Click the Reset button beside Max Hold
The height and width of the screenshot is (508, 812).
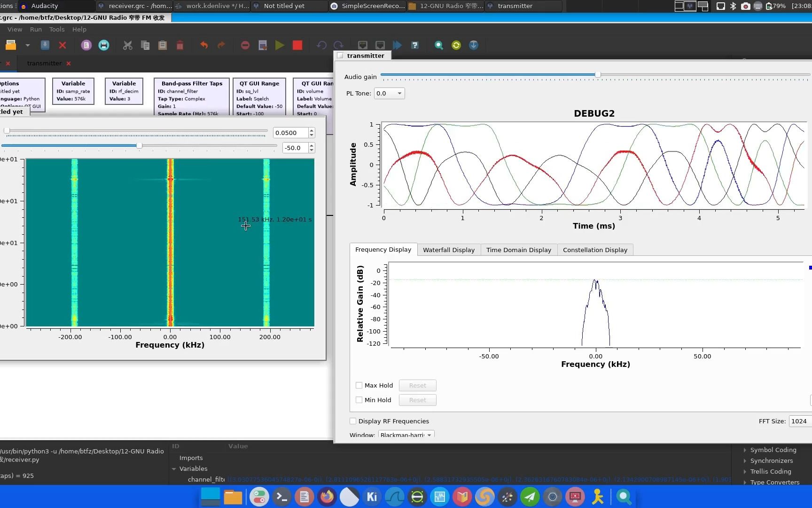point(417,385)
